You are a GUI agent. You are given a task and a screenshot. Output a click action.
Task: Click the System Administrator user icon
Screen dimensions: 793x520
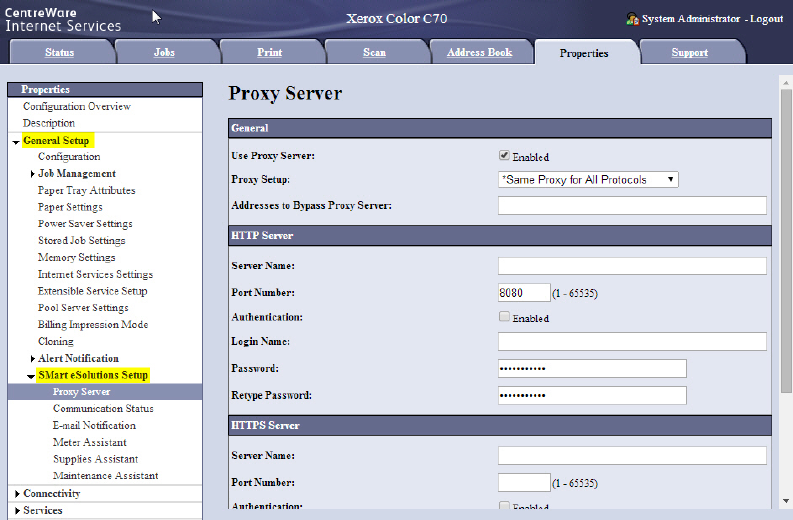pyautogui.click(x=632, y=19)
